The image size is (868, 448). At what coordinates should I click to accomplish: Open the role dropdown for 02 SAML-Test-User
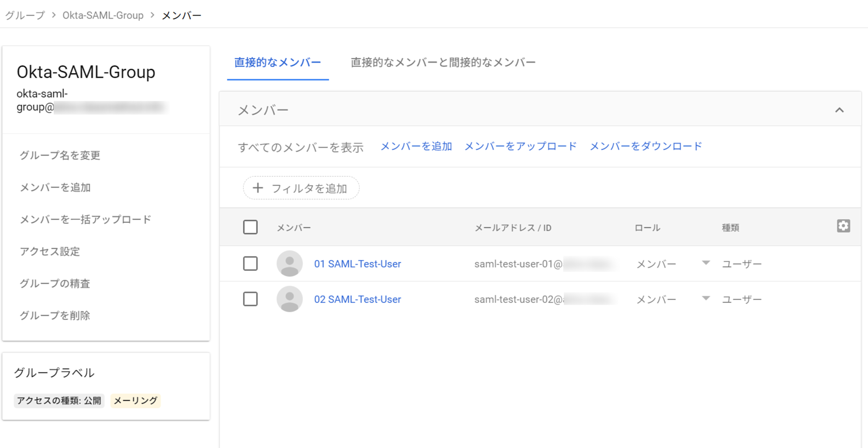point(706,297)
